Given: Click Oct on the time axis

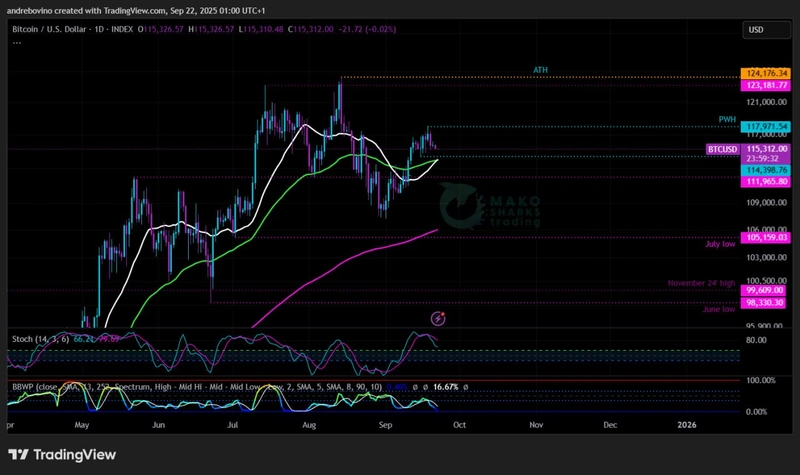Looking at the screenshot, I should [x=461, y=424].
